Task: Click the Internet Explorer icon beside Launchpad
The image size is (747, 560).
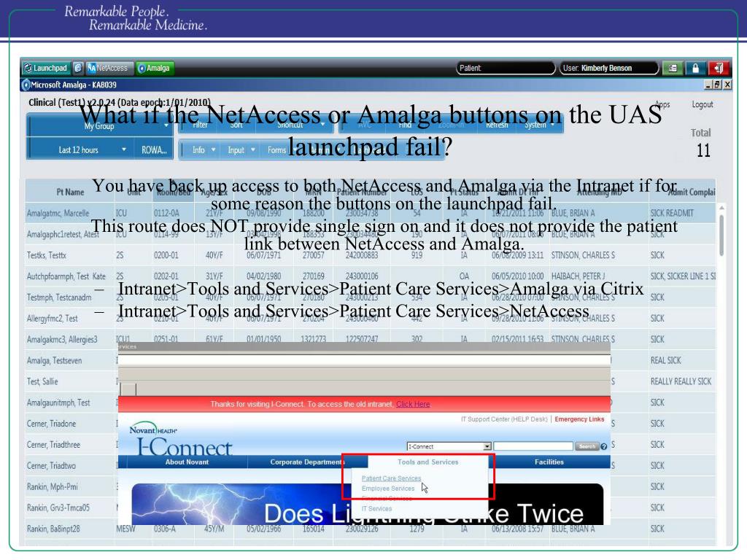Action: (x=78, y=68)
